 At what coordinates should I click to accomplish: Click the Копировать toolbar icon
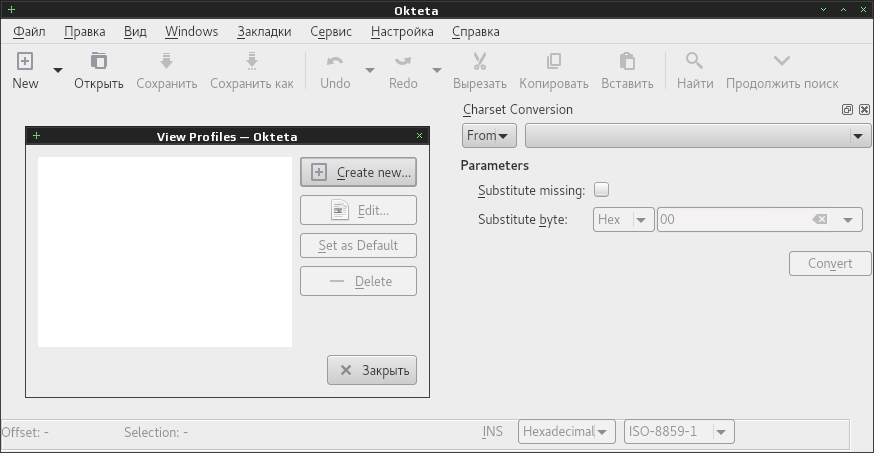point(553,61)
